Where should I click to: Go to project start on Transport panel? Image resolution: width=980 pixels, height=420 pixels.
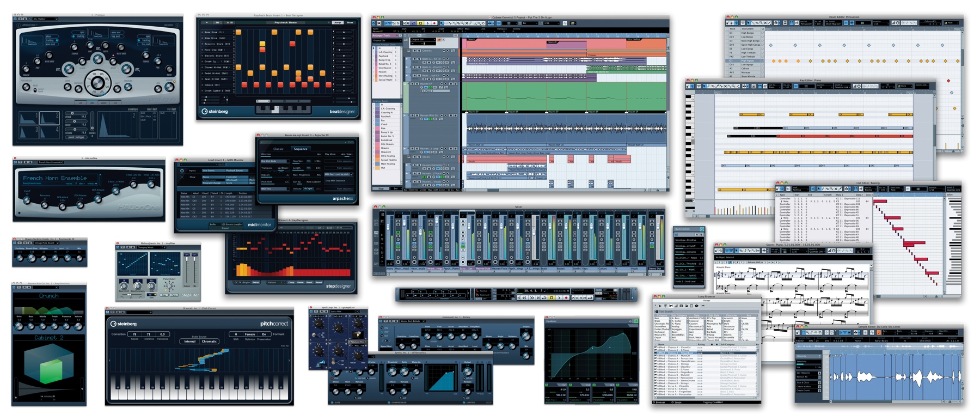pyautogui.click(x=519, y=297)
